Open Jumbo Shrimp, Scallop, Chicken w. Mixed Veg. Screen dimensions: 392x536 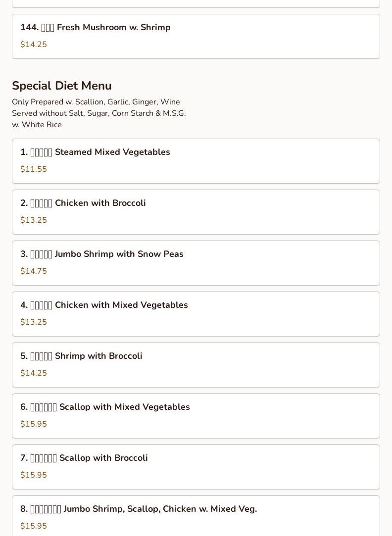tap(196, 516)
